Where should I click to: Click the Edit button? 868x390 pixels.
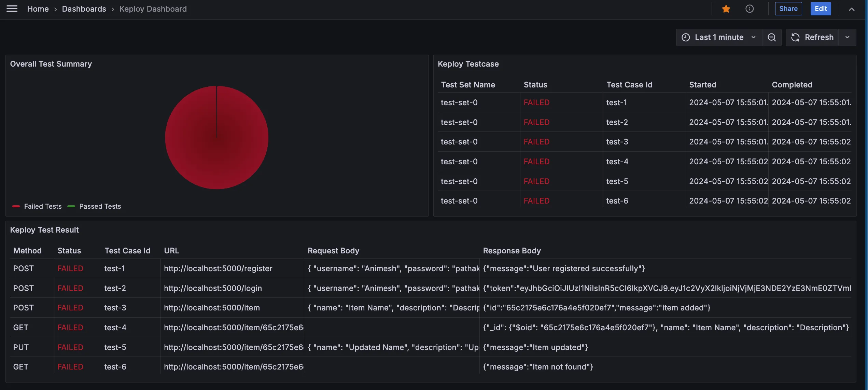coord(821,9)
